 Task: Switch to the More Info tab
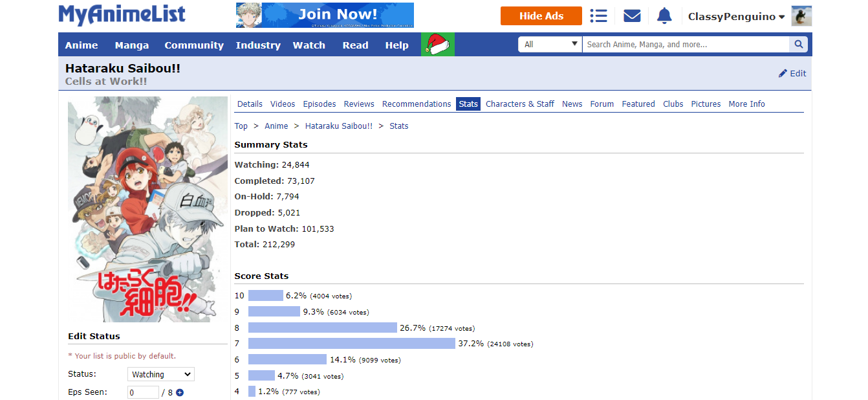point(747,104)
